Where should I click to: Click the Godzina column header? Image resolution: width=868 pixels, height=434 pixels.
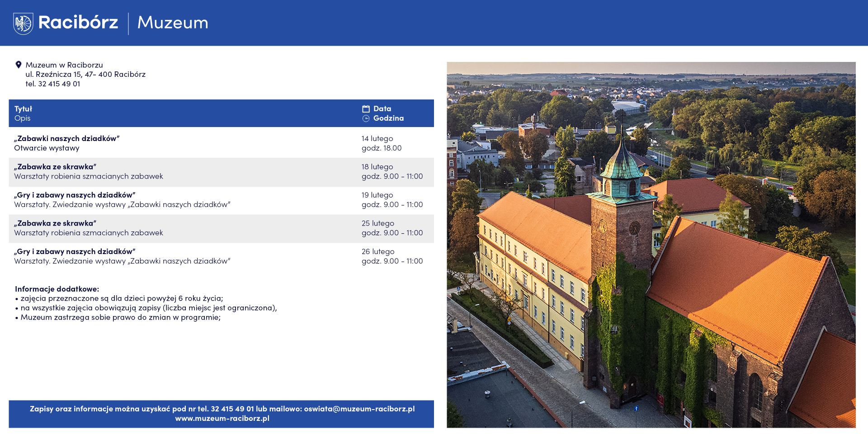(388, 118)
